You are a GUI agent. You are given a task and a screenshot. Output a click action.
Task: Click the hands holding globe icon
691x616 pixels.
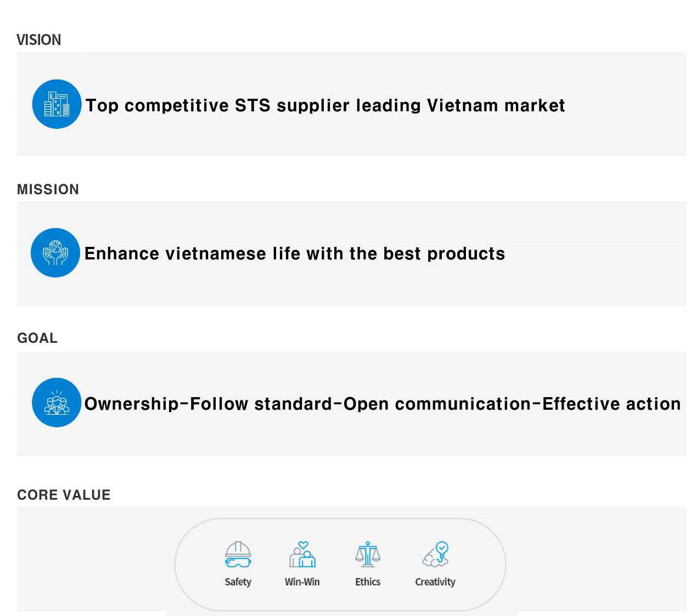[55, 253]
